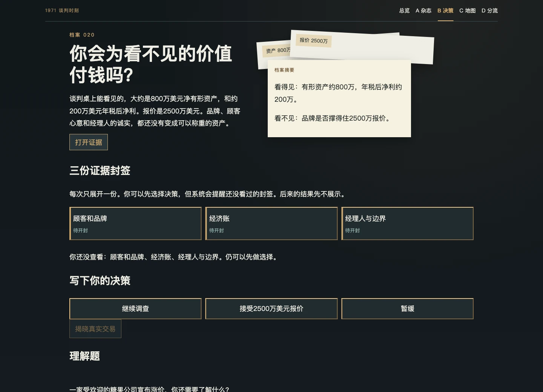Click the 你还没查看 reminder text

coord(174,257)
